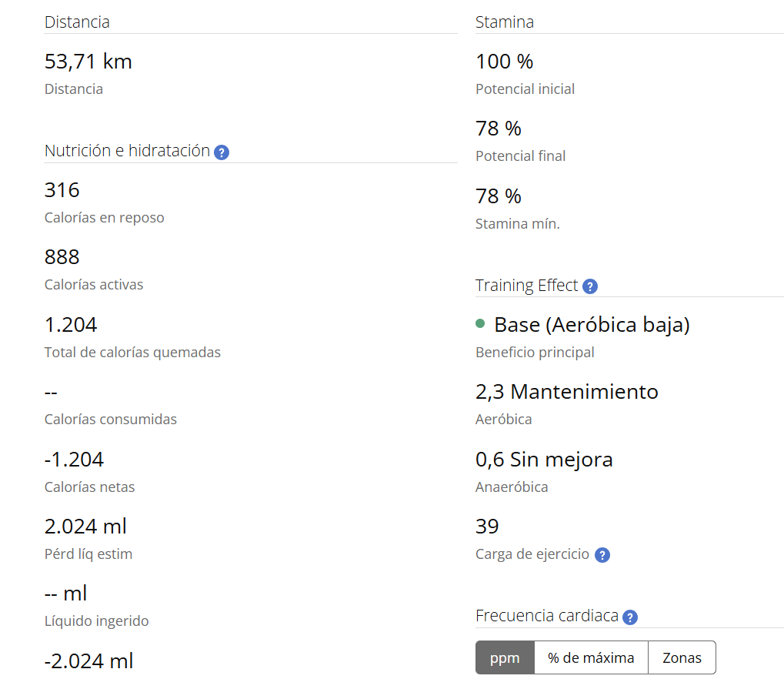Image resolution: width=784 pixels, height=679 pixels.
Task: Click the Calorías en reposo label
Action: [105, 218]
